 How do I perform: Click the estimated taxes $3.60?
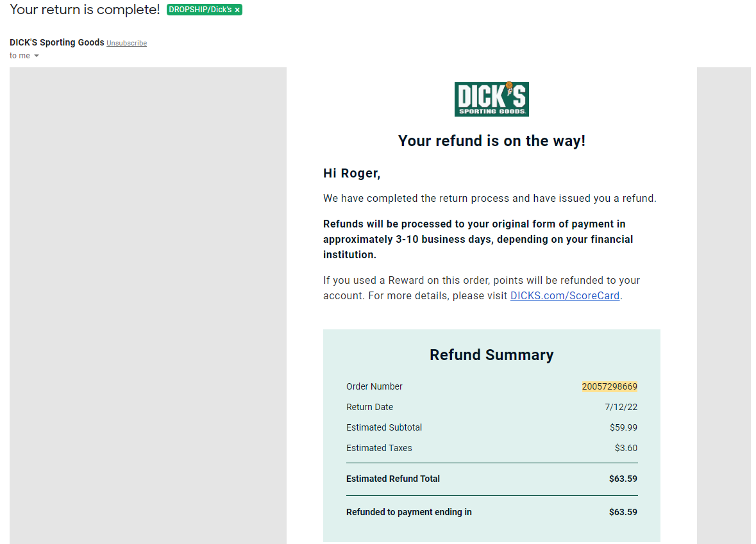(626, 448)
